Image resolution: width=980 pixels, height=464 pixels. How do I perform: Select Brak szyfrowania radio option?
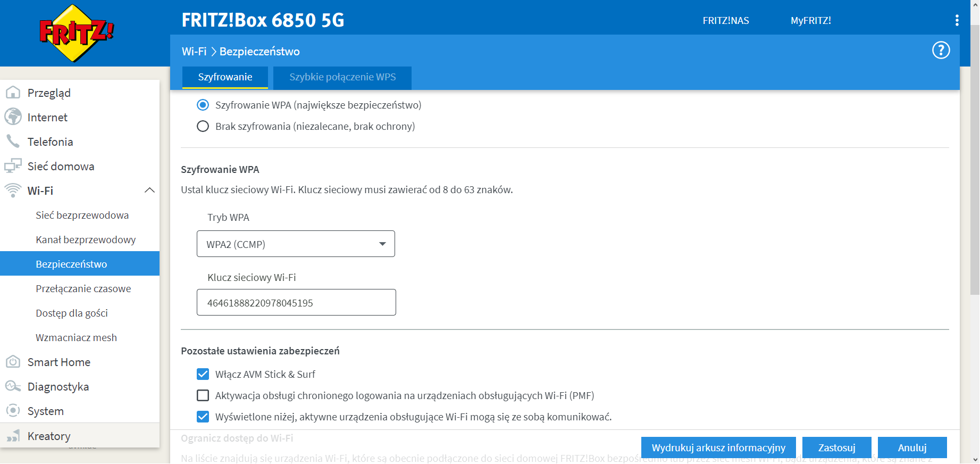203,126
